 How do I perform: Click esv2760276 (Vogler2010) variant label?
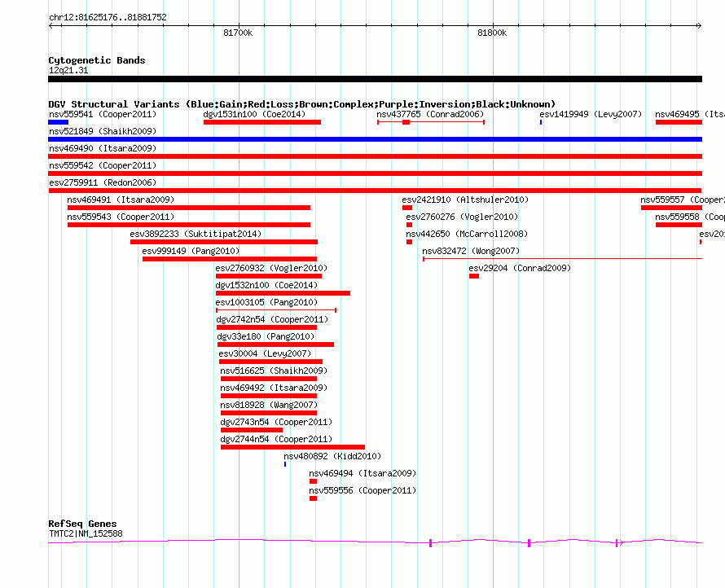[463, 217]
